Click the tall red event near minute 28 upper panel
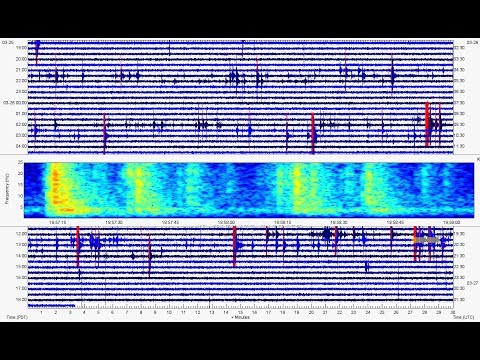The image size is (480, 360). point(427,125)
